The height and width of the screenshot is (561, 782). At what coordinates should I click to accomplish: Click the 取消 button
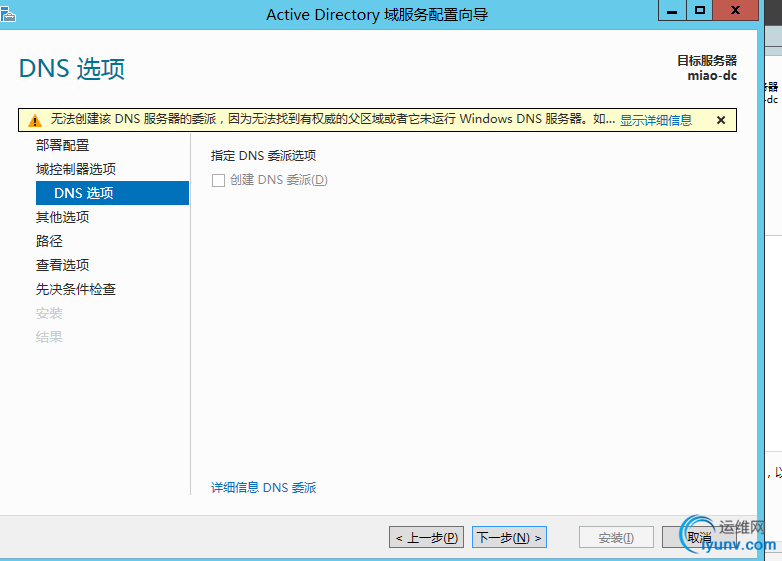[699, 538]
